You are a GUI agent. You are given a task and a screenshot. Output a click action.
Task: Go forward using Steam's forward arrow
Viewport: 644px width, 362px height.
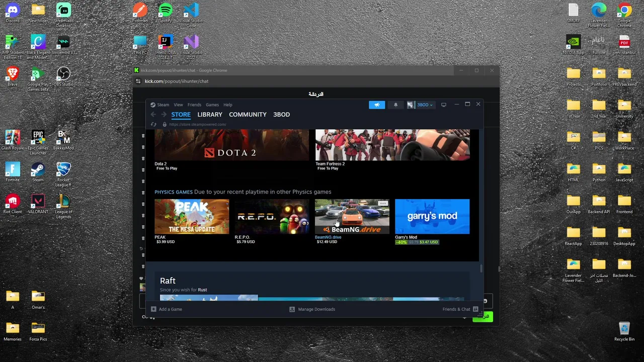(164, 115)
